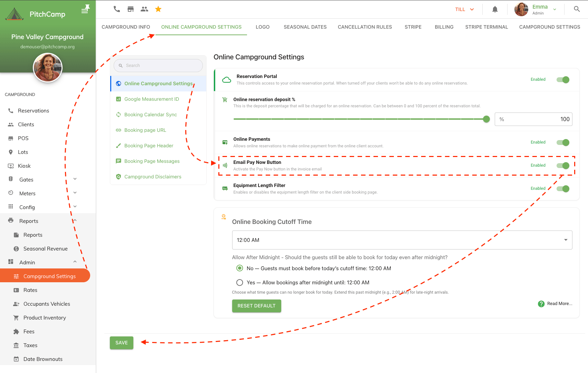Disable the Equipment Length Filter toggle
The height and width of the screenshot is (373, 588).
(x=563, y=189)
